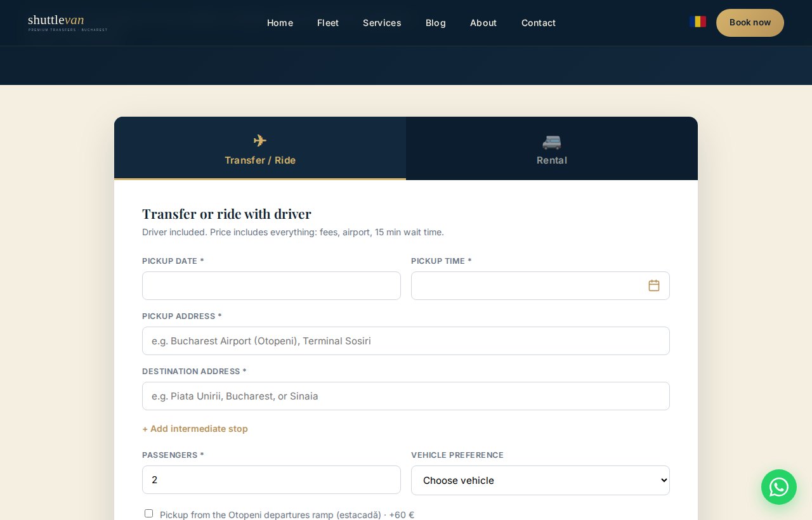Click the Book now button

750,23
